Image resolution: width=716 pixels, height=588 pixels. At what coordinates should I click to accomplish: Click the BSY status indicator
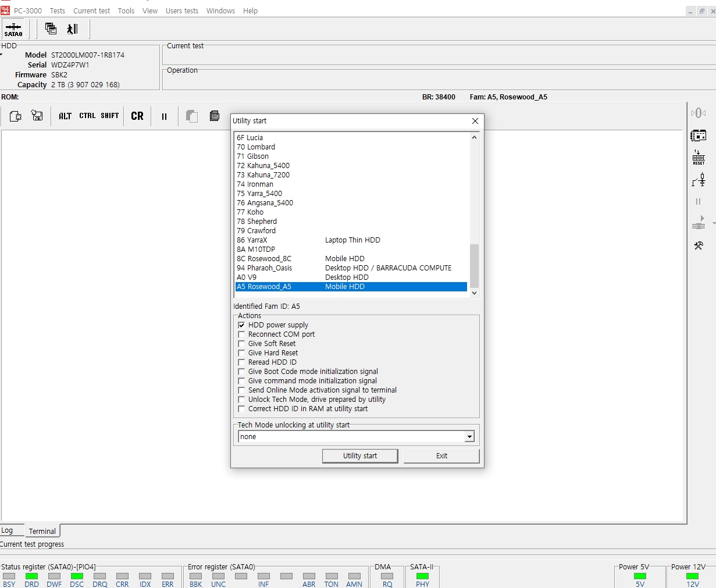pos(9,576)
